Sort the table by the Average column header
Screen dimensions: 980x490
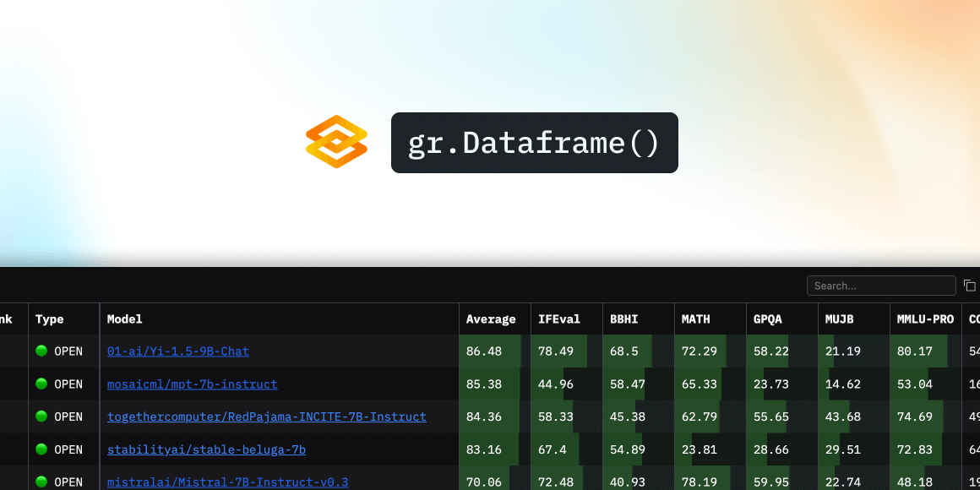coord(490,318)
